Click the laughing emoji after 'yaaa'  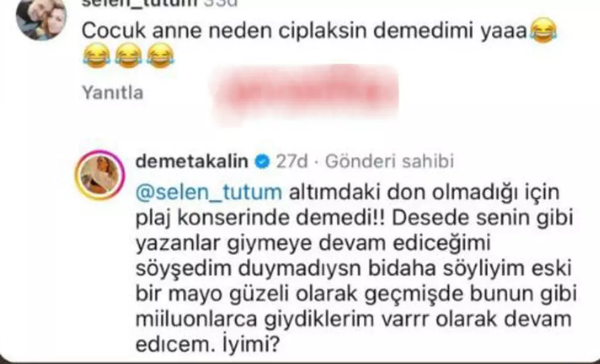coord(543,31)
